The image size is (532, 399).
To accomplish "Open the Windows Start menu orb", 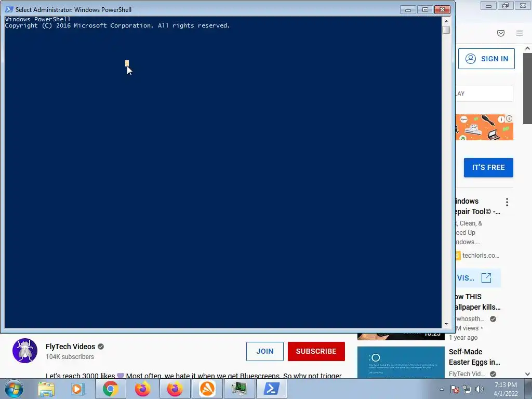I will pyautogui.click(x=14, y=389).
